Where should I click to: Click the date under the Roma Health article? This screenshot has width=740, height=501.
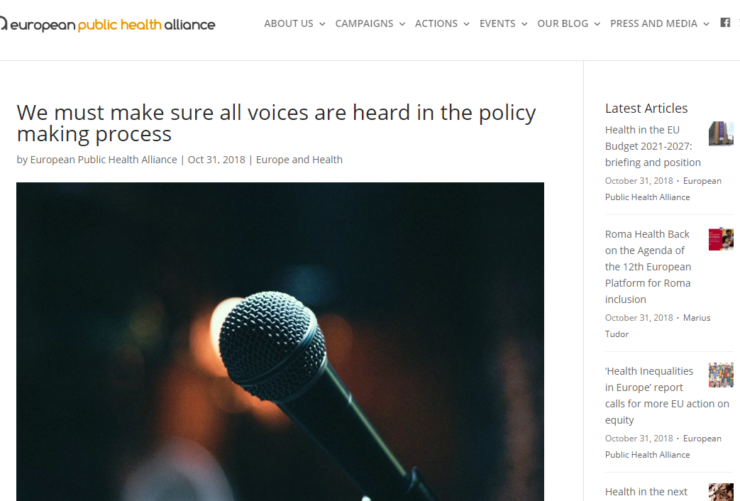tap(639, 318)
